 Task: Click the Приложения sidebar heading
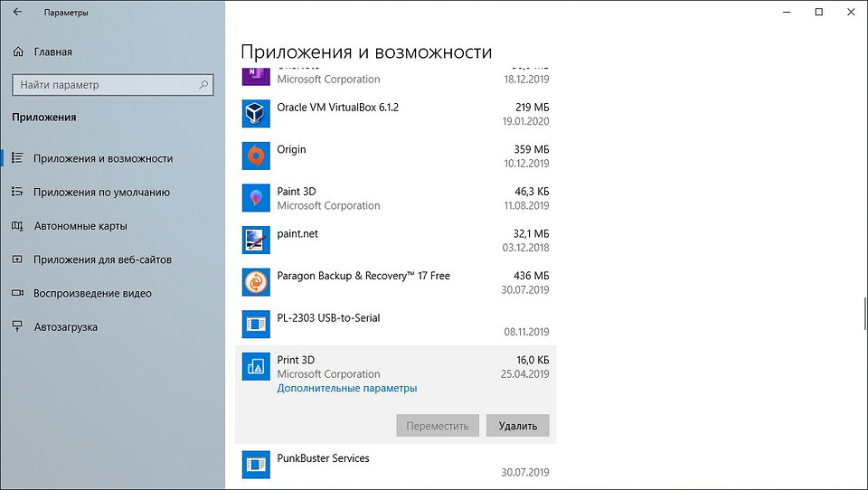[44, 118]
